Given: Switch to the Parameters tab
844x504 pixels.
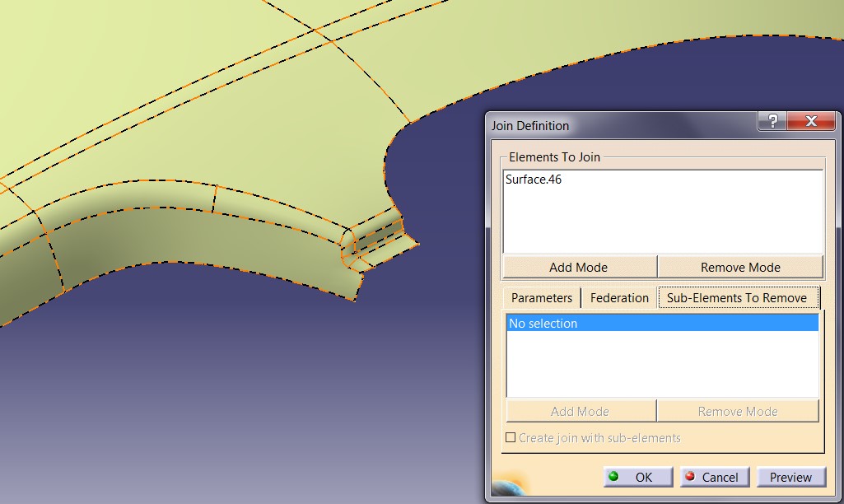Looking at the screenshot, I should (540, 297).
